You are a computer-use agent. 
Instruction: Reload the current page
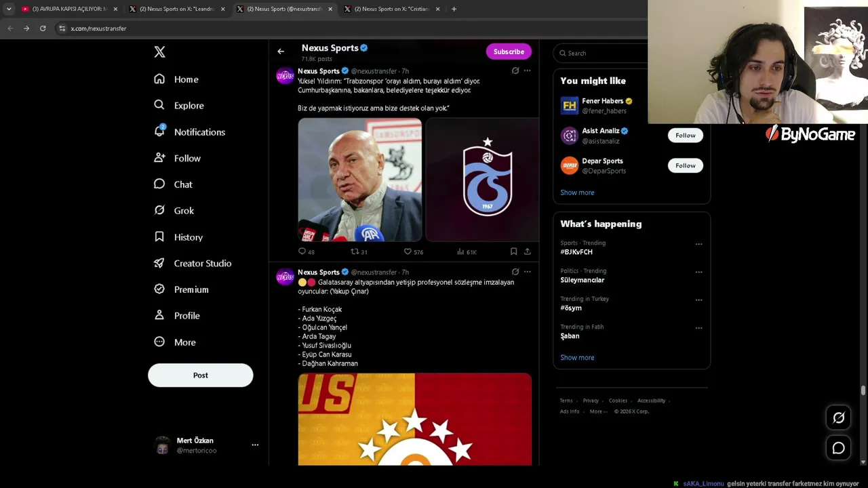click(43, 28)
